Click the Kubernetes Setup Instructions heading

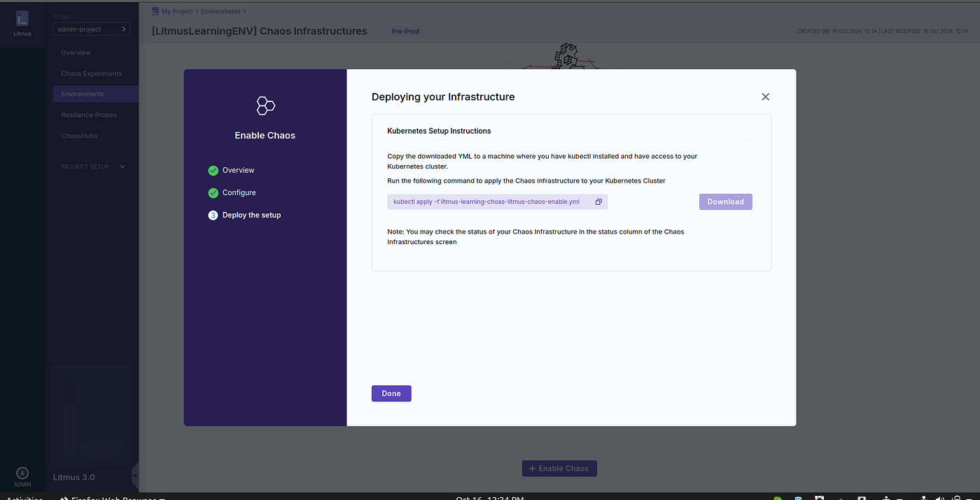pos(439,131)
